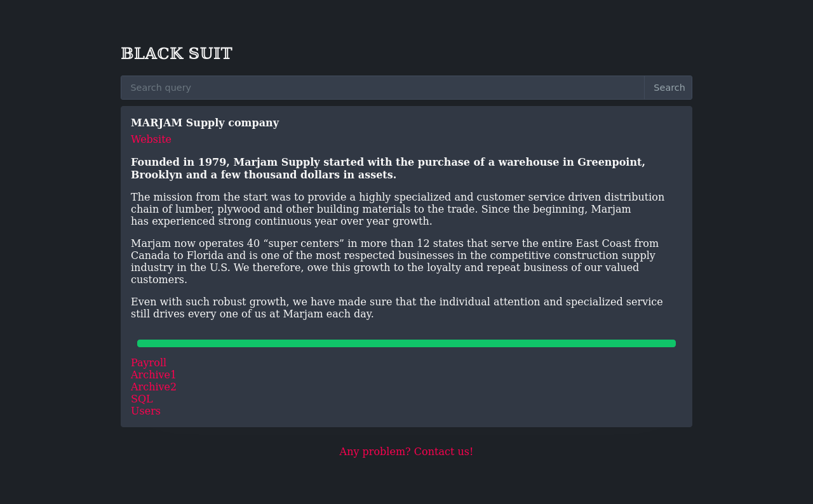Select the Archive2 link

click(154, 387)
